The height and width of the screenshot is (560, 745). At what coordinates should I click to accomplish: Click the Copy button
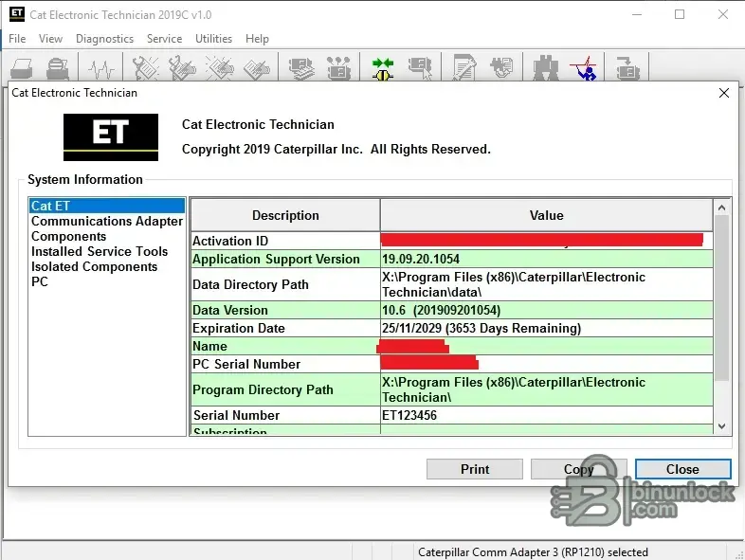click(x=579, y=469)
